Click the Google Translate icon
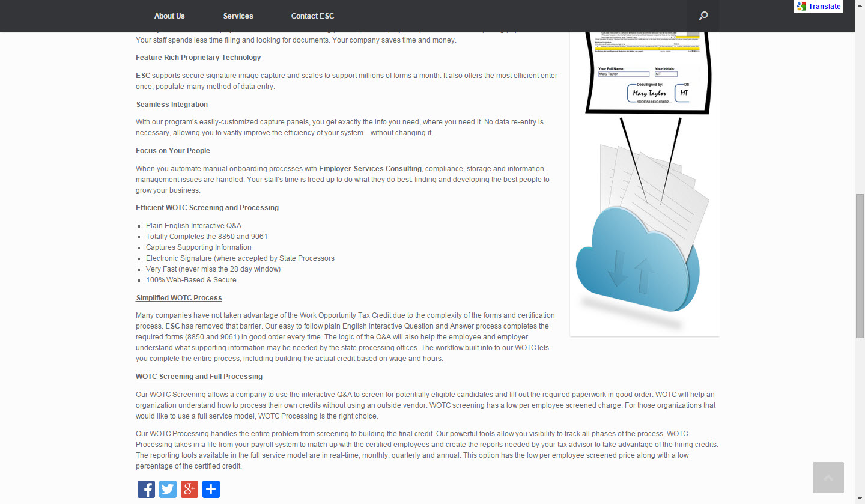 801,7
